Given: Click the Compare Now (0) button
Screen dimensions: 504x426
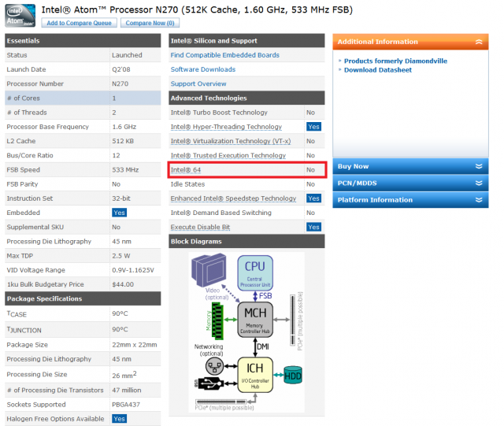Looking at the screenshot, I should point(150,23).
